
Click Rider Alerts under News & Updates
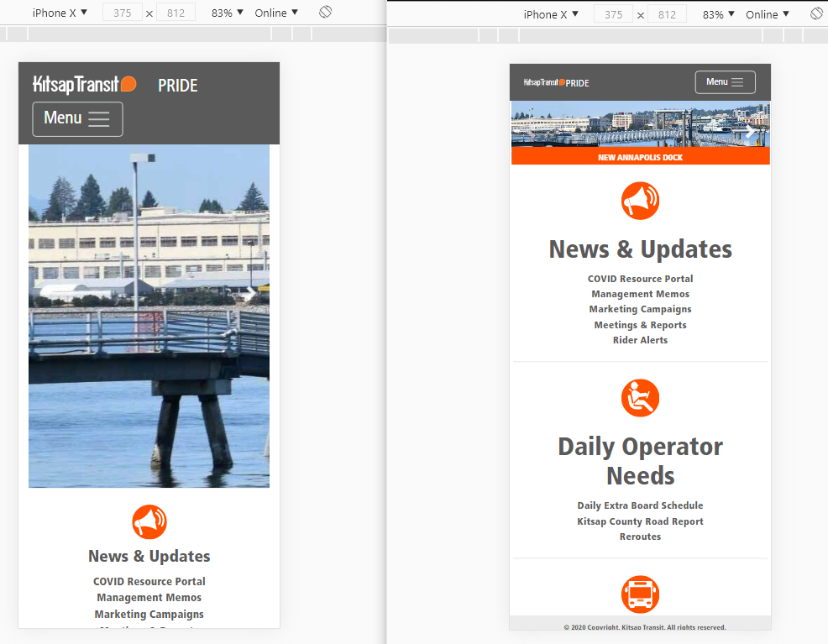click(x=640, y=340)
